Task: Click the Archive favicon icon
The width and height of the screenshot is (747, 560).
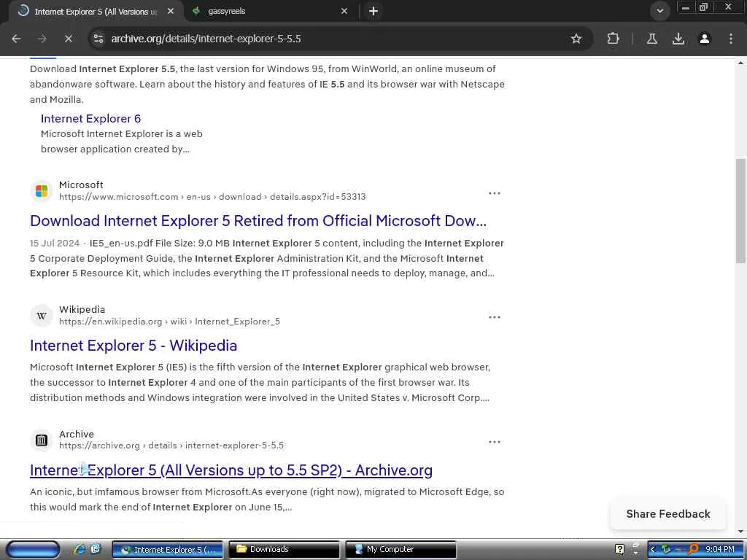Action: point(42,440)
